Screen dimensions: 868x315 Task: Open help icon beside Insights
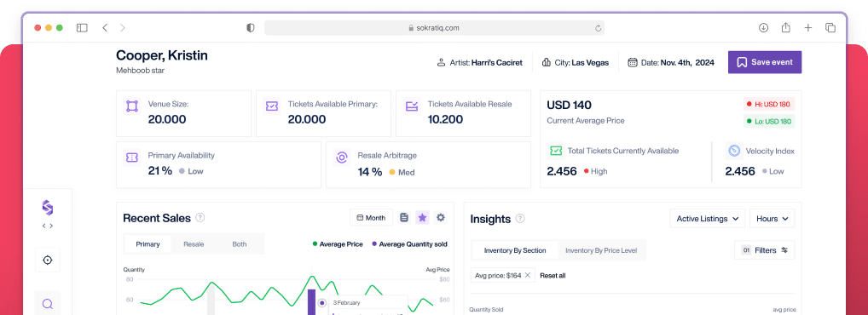[520, 218]
